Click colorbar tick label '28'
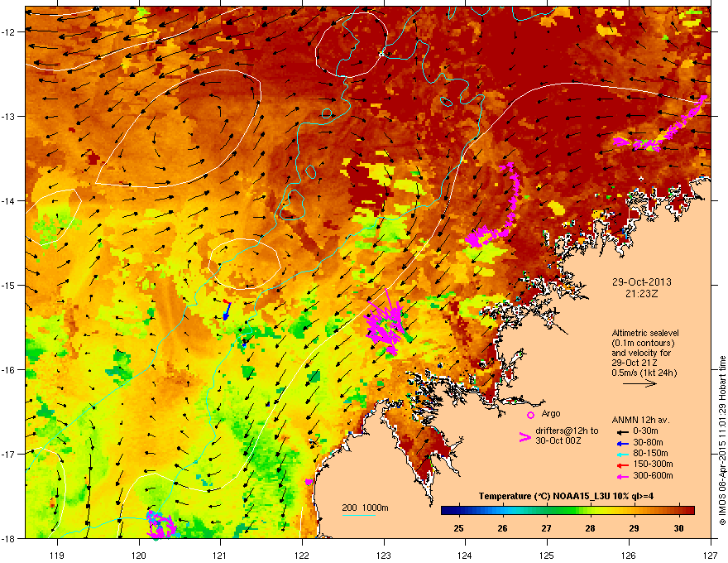728x563 pixels. 590,528
